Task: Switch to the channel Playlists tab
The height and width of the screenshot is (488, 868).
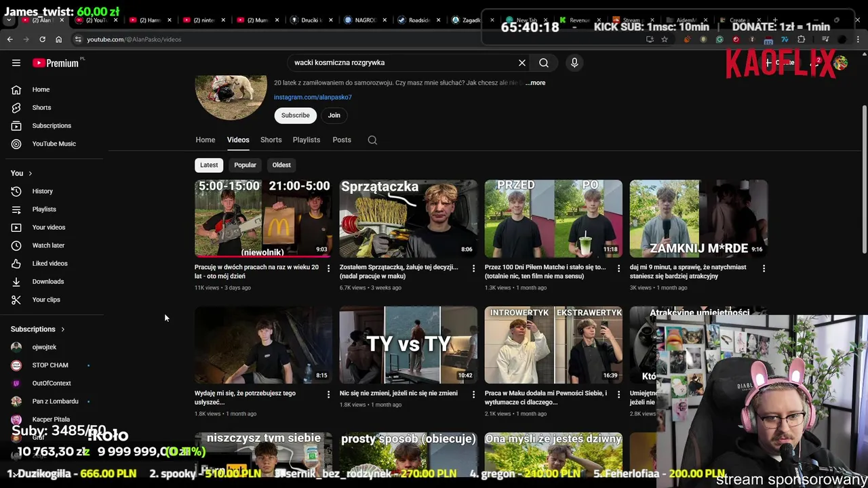Action: (307, 140)
